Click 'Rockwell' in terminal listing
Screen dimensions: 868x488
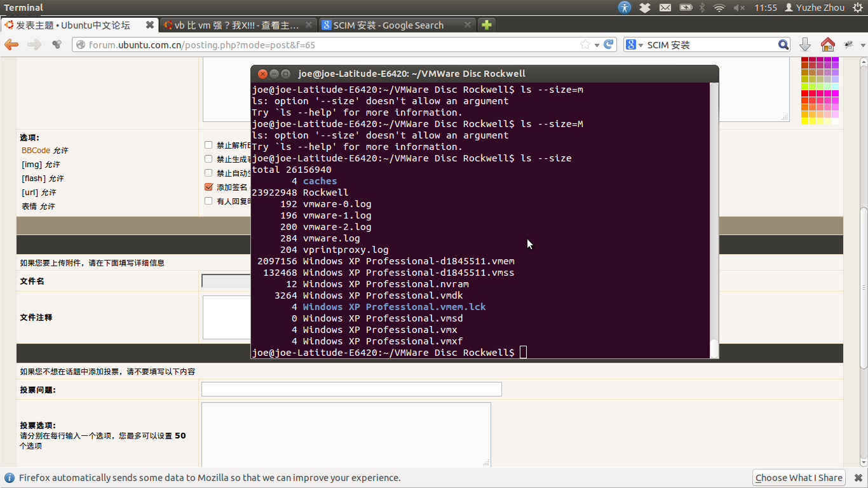325,193
